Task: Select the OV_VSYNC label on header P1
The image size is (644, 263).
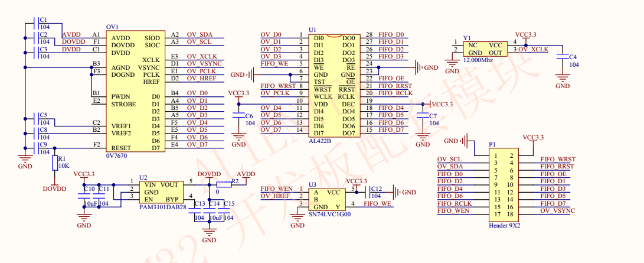Action: [558, 210]
